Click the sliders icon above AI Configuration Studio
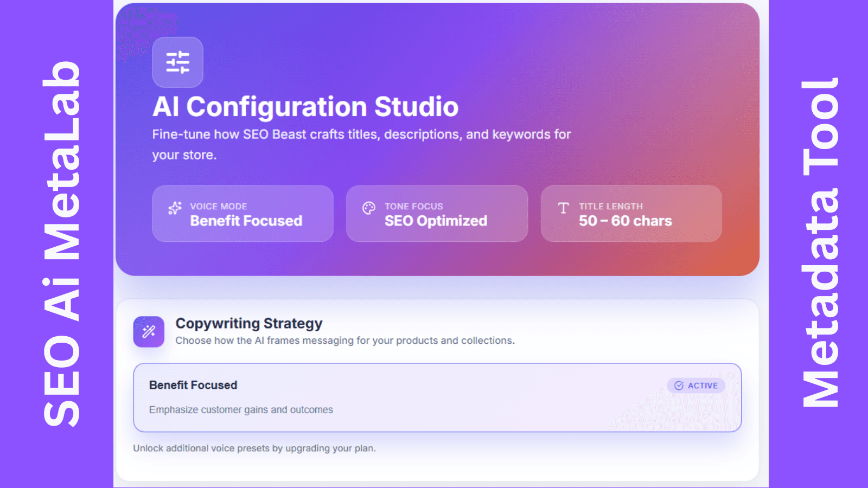868x488 pixels. click(178, 62)
